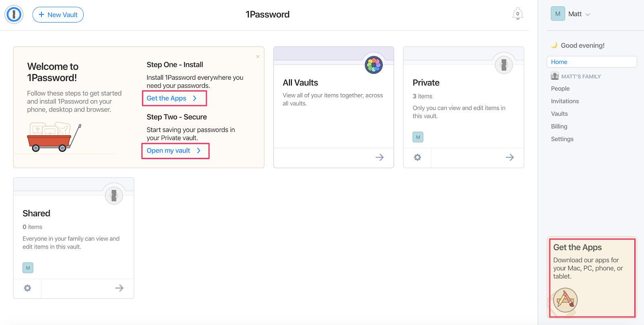
Task: Click the All Vaults rainbow icon
Action: click(374, 65)
